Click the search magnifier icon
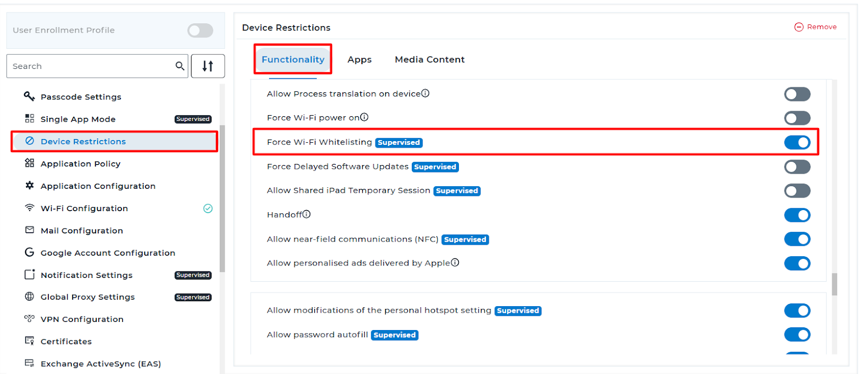 180,66
